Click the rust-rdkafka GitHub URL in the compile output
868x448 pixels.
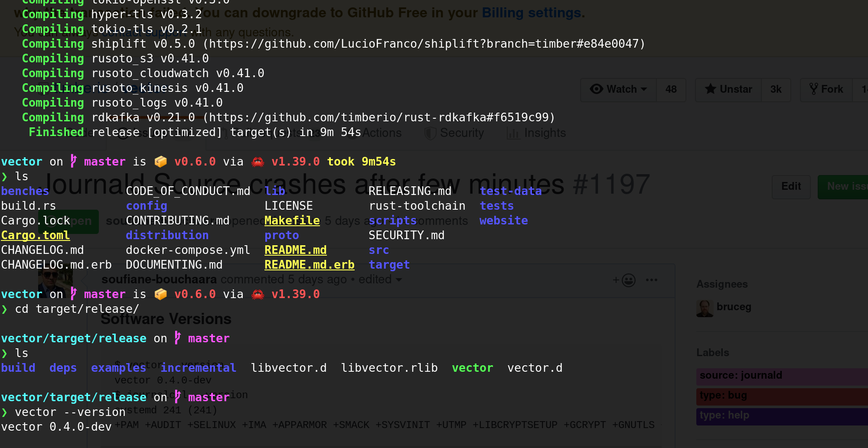(379, 118)
